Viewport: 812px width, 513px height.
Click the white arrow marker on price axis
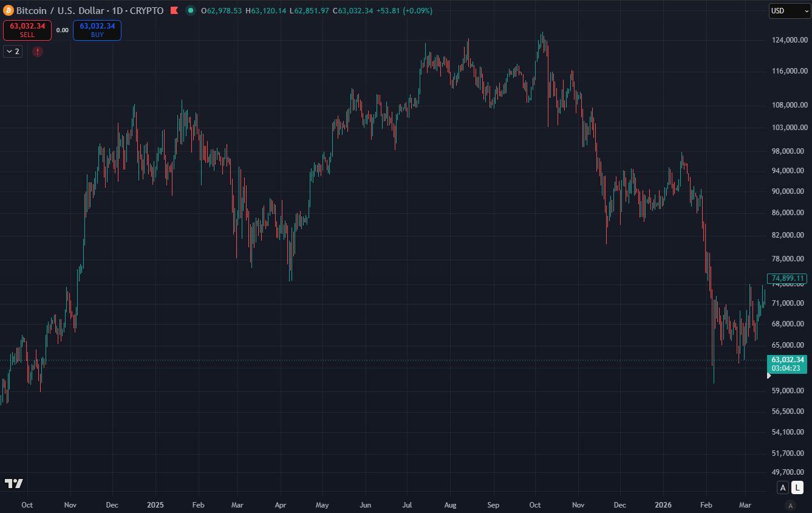click(x=769, y=376)
